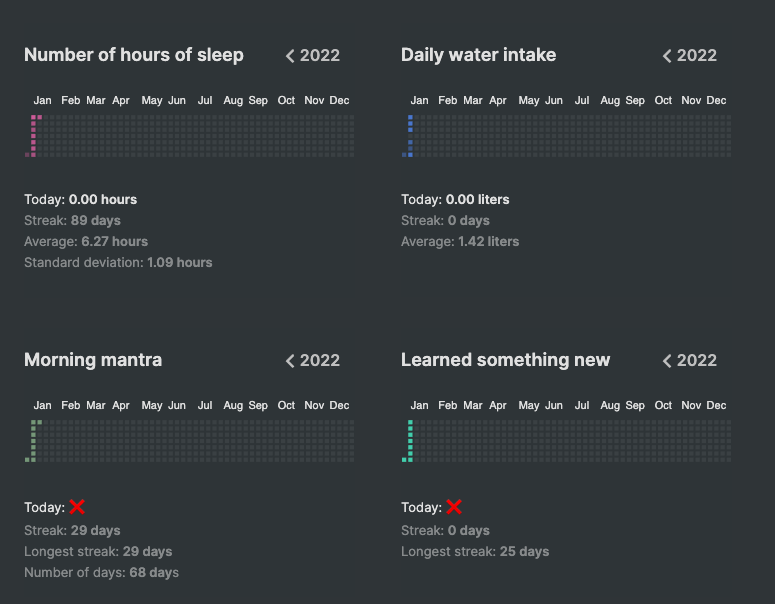This screenshot has width=775, height=604.
Task: Navigate back a year on Learned something new
Action: [x=667, y=361]
